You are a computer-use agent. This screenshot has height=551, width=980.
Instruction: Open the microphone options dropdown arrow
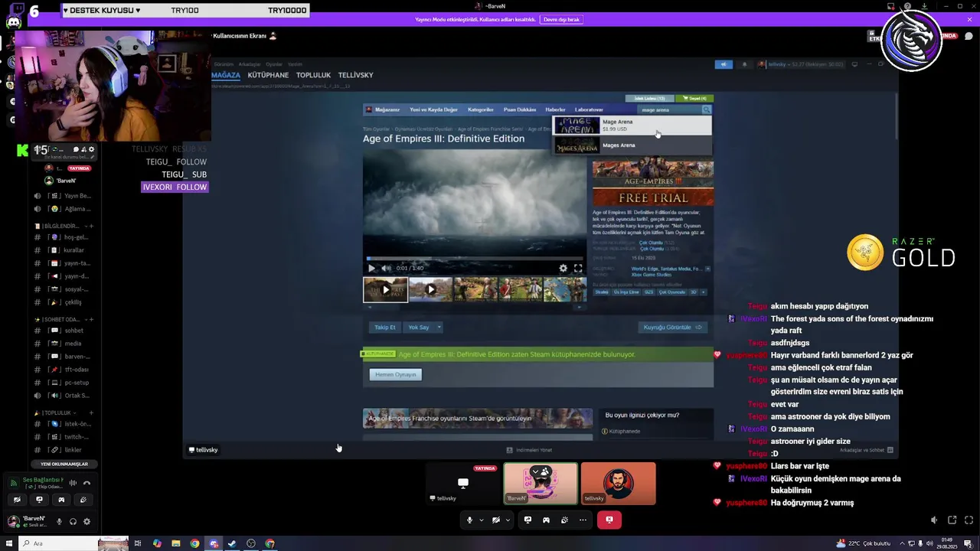(481, 520)
